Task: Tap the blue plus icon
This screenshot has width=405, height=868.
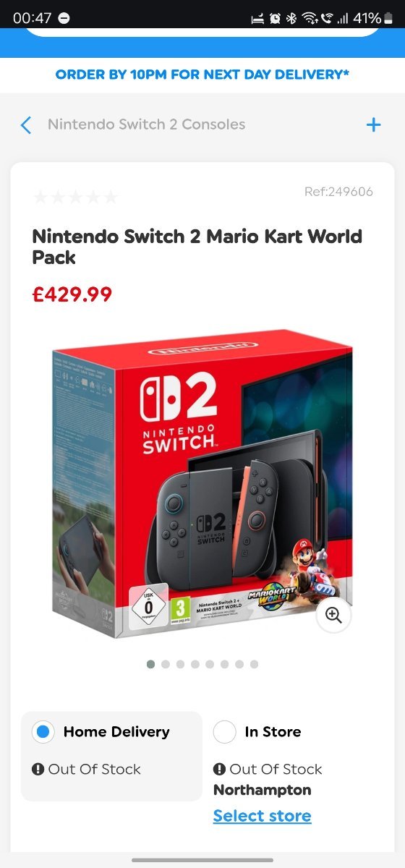Action: (x=373, y=125)
